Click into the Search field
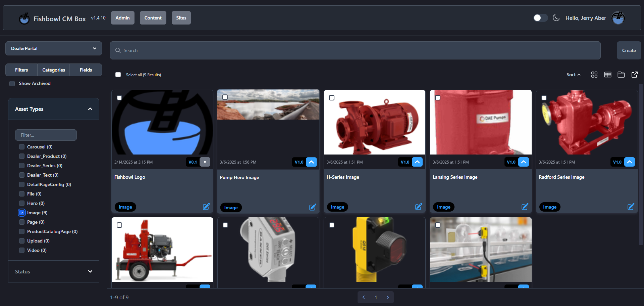The image size is (644, 306). (355, 50)
